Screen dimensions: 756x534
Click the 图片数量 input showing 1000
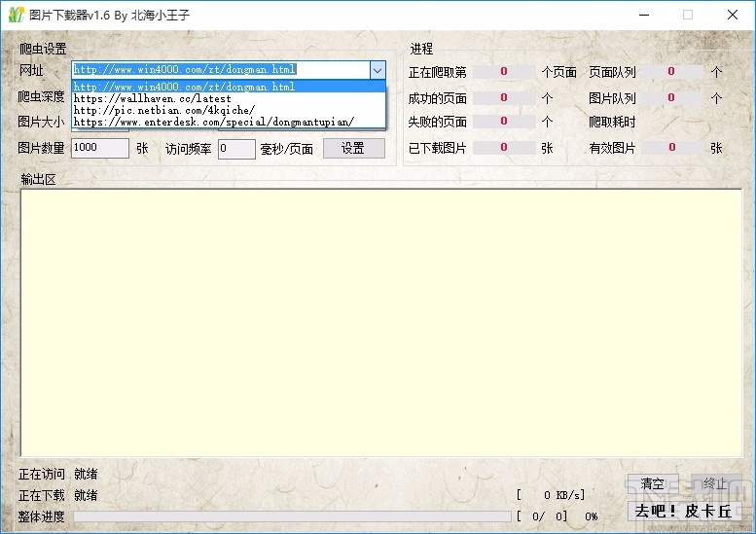click(100, 148)
